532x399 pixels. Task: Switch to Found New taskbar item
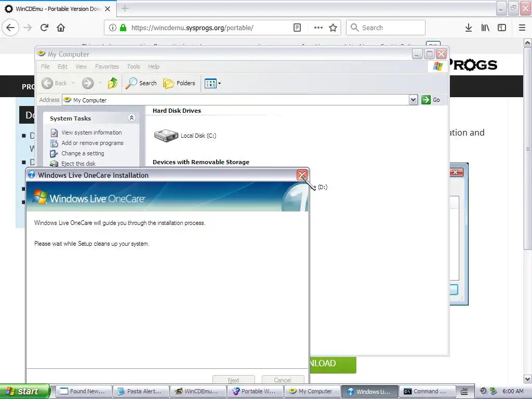point(83,391)
